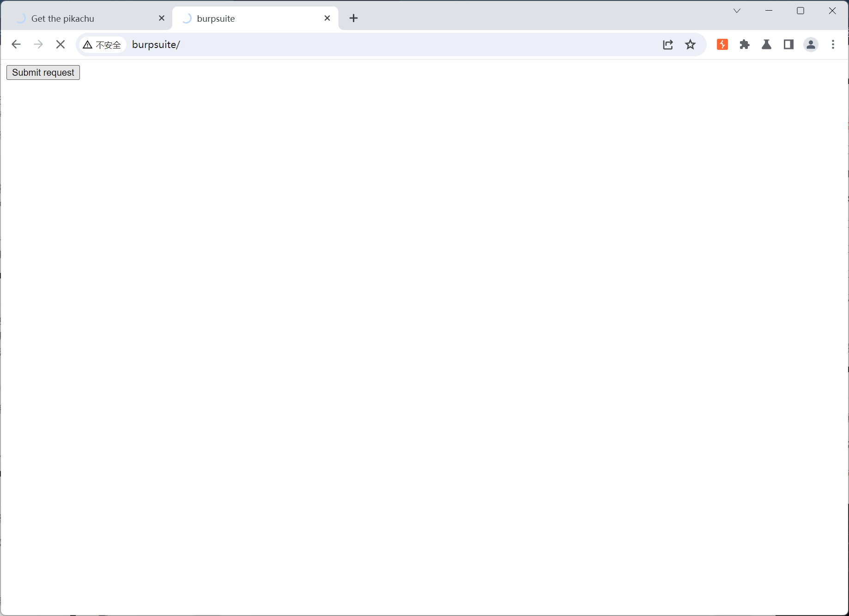Stop loading the page
849x616 pixels.
[x=61, y=44]
